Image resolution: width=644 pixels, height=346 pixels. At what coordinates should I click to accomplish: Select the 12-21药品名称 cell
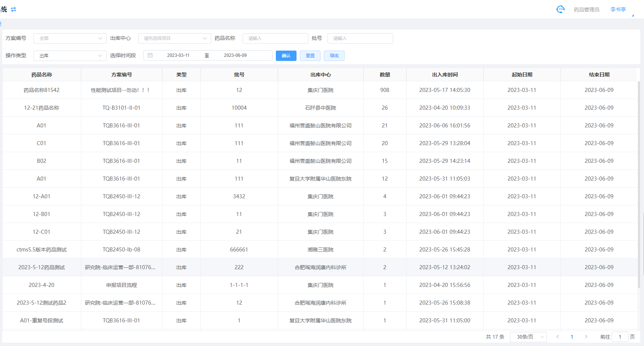click(x=42, y=108)
